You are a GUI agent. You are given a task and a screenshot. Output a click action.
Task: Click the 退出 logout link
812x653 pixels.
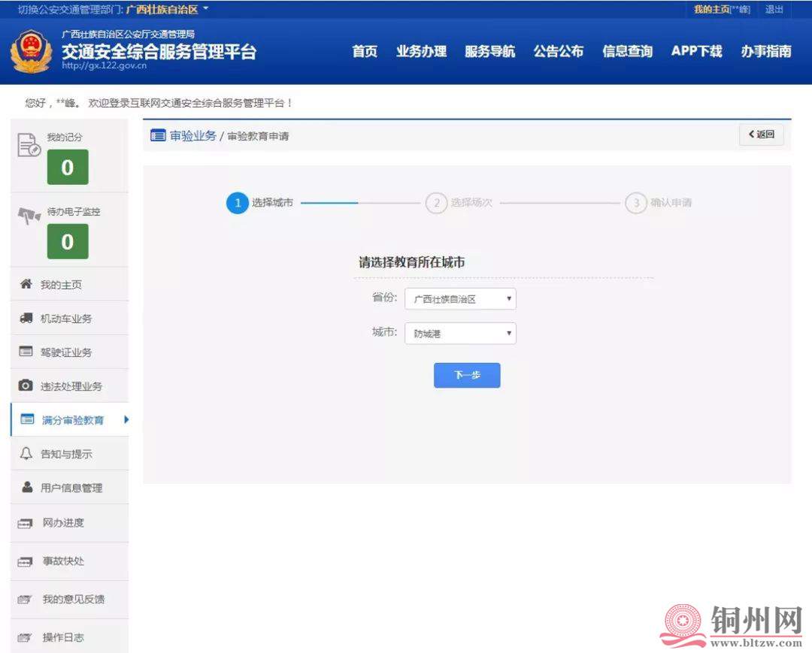click(x=774, y=10)
